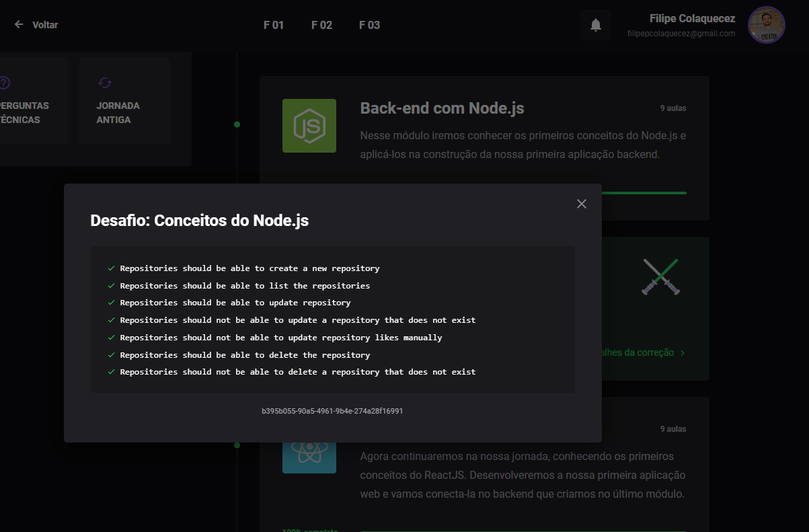Click the Node.js module progress bar
The width and height of the screenshot is (809, 532).
[x=644, y=193]
